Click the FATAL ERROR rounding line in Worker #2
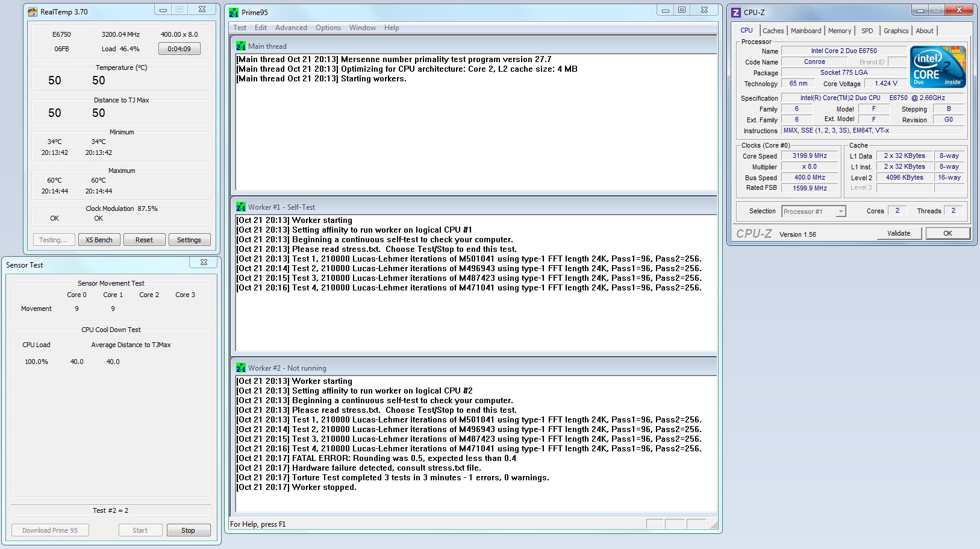The width and height of the screenshot is (980, 549). pos(376,458)
